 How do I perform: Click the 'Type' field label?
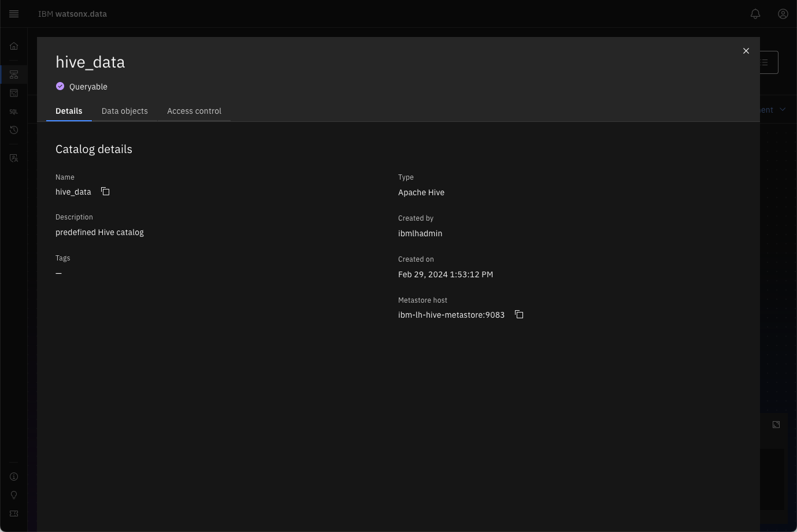[406, 177]
